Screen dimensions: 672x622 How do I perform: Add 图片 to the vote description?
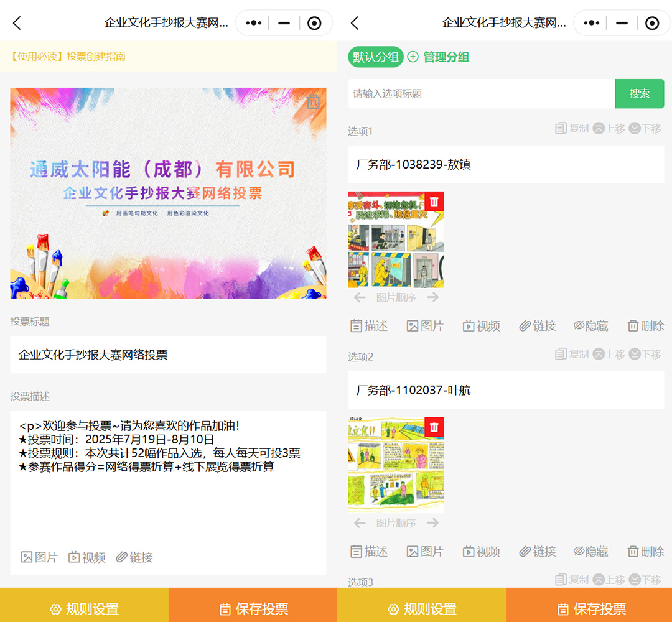pos(39,557)
